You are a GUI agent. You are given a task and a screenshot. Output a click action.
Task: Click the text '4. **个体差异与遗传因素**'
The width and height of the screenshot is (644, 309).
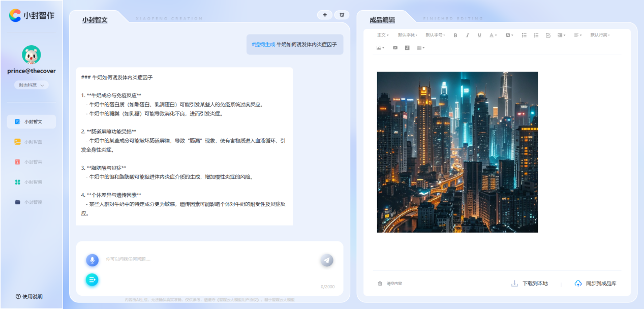point(111,195)
